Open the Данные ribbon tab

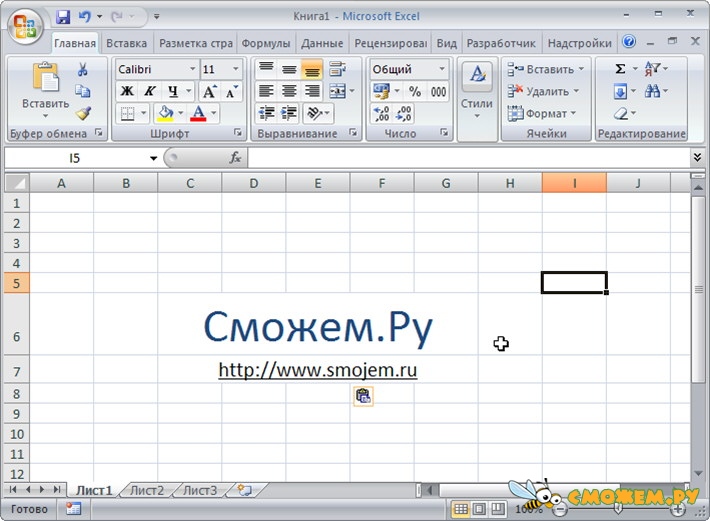(322, 43)
